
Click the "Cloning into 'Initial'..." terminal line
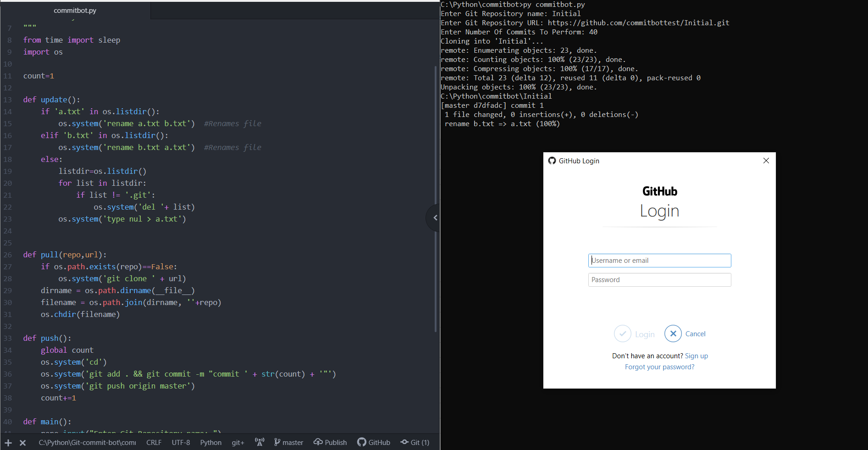pyautogui.click(x=492, y=41)
